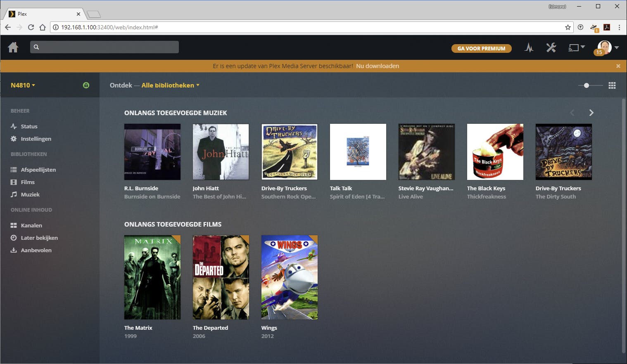This screenshot has width=627, height=364.
Task: Click the browser home button
Action: pyautogui.click(x=43, y=27)
